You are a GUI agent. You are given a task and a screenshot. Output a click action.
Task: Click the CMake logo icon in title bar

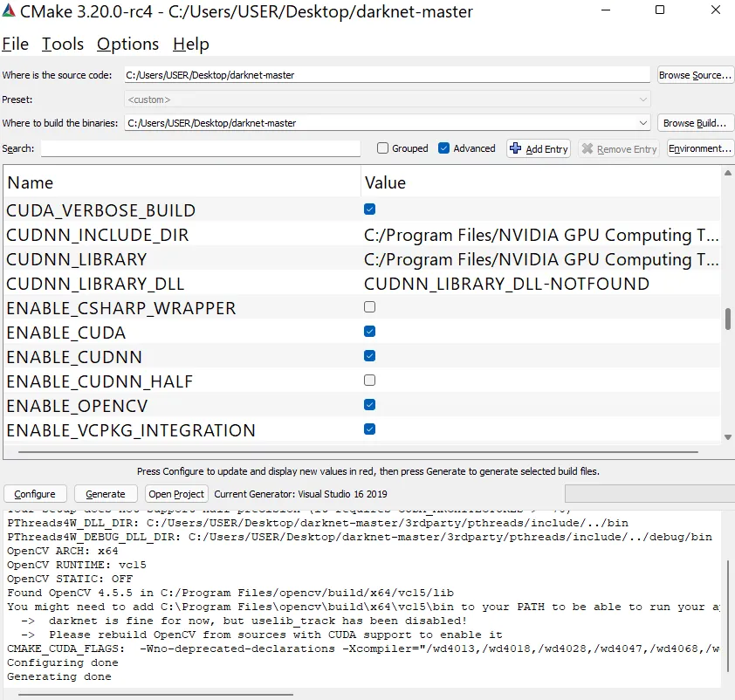[x=9, y=10]
